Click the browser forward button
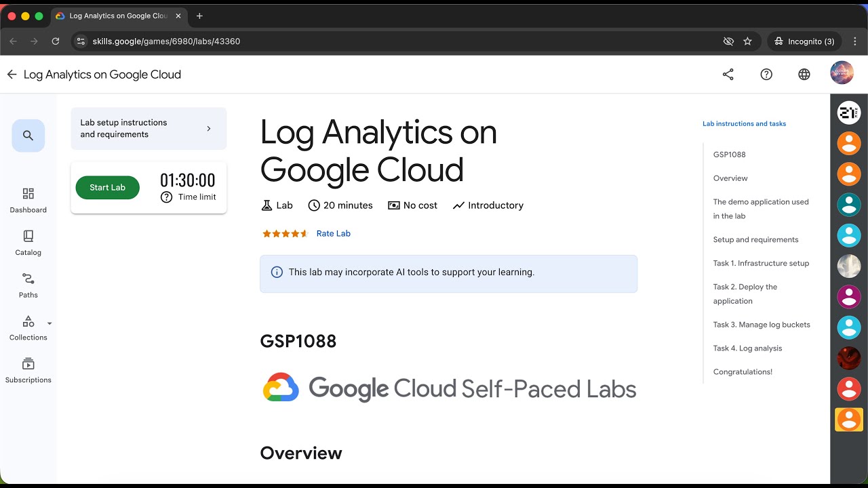Screen dimensions: 868x488 tap(34, 41)
